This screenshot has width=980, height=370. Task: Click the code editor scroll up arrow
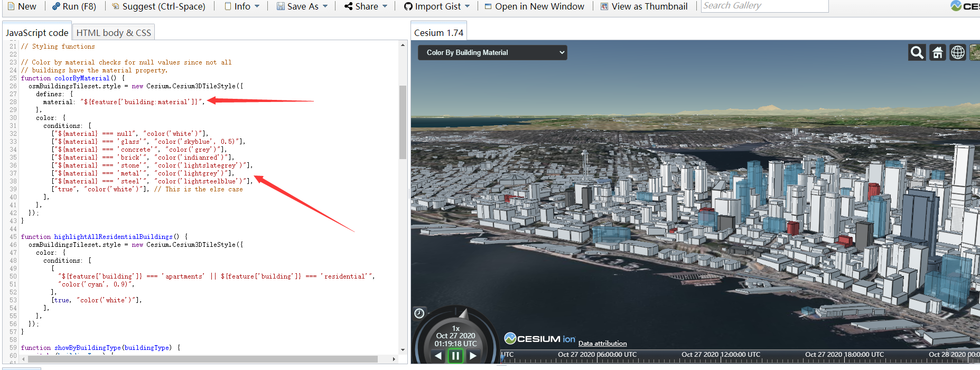tap(403, 45)
